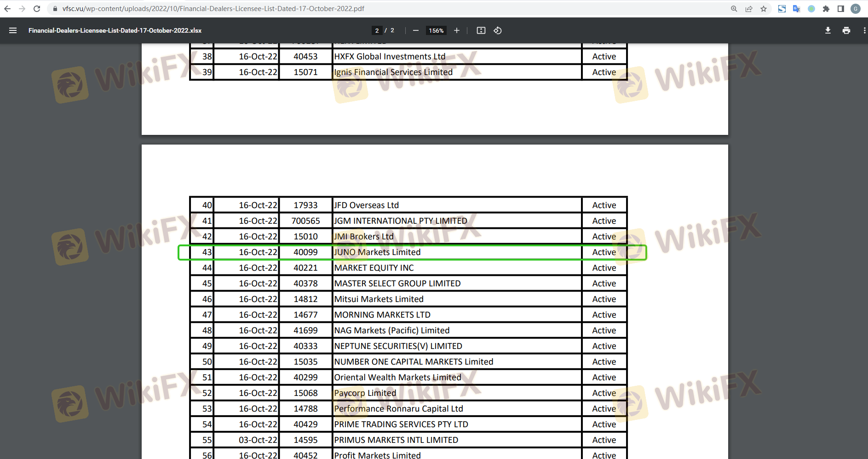
Task: Rotate the PDF counterclockwise
Action: point(498,30)
